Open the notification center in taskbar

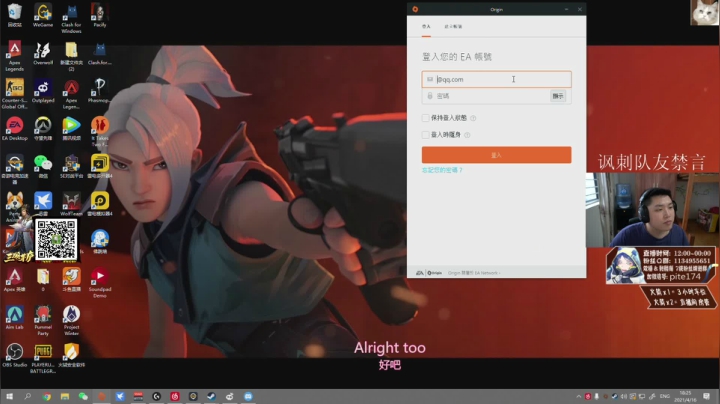706,396
